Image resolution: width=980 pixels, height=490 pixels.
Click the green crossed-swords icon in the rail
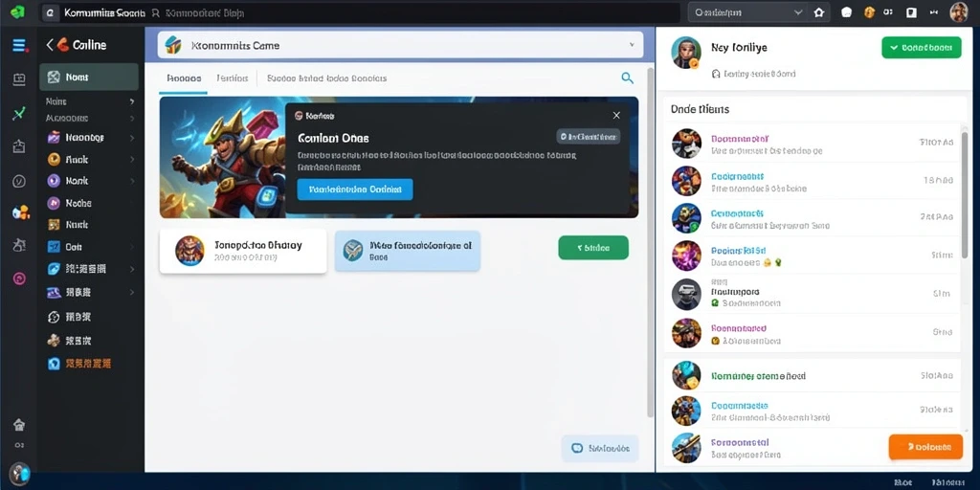pyautogui.click(x=19, y=114)
